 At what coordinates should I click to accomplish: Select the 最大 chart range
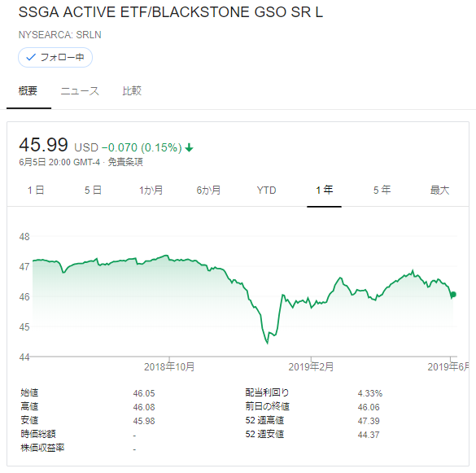click(x=439, y=191)
